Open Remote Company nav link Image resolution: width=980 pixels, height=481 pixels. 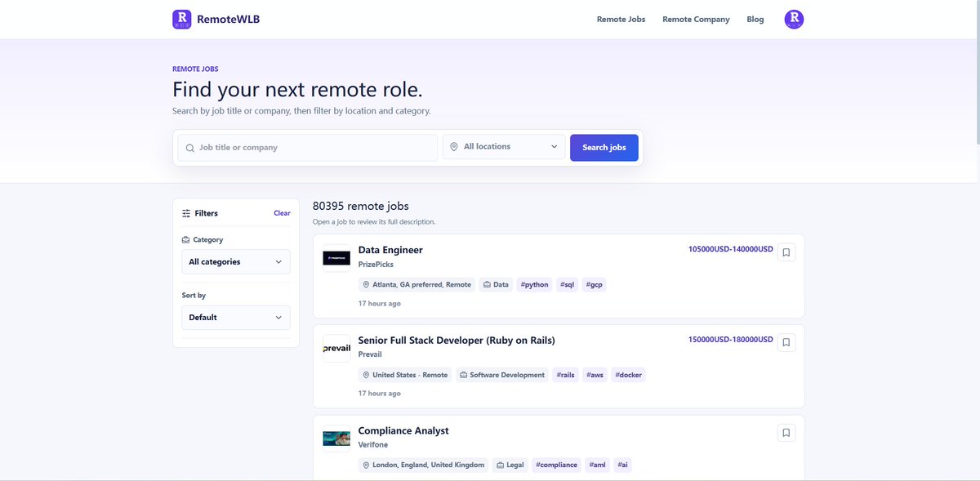pos(696,20)
